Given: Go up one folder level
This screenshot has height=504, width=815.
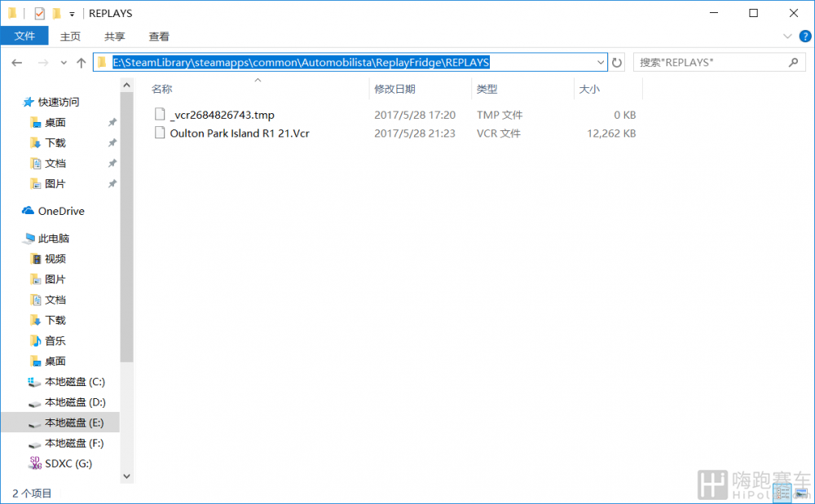Looking at the screenshot, I should pyautogui.click(x=81, y=63).
